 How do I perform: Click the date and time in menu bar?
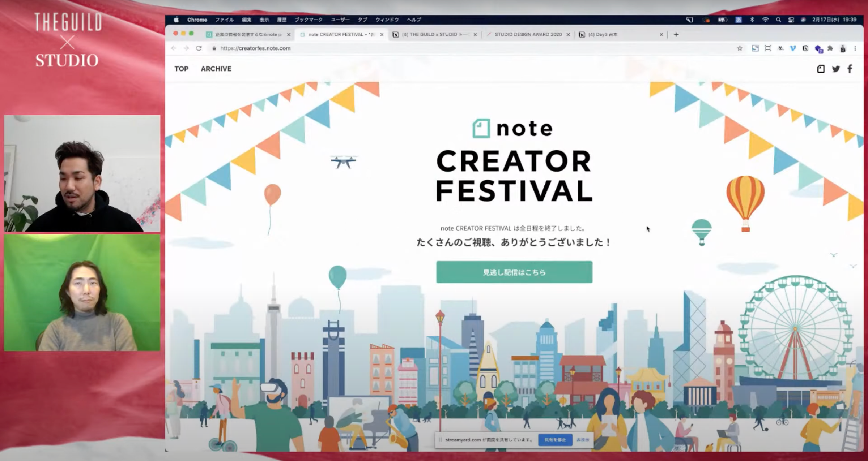click(x=834, y=20)
